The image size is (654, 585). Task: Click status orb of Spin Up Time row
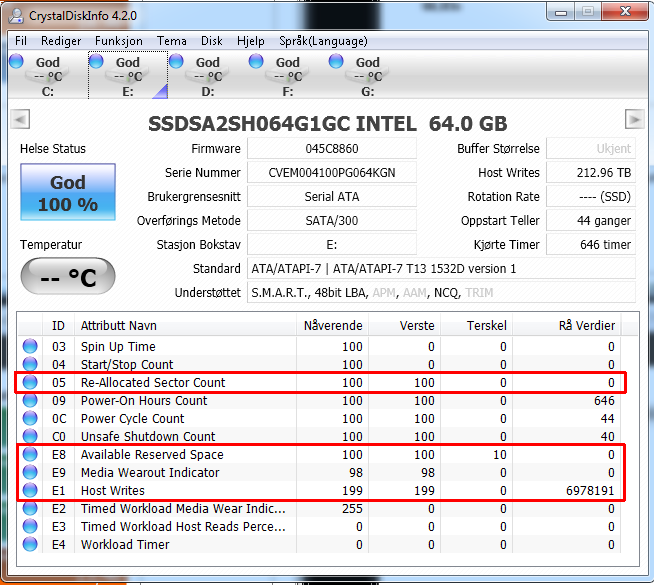click(x=30, y=346)
